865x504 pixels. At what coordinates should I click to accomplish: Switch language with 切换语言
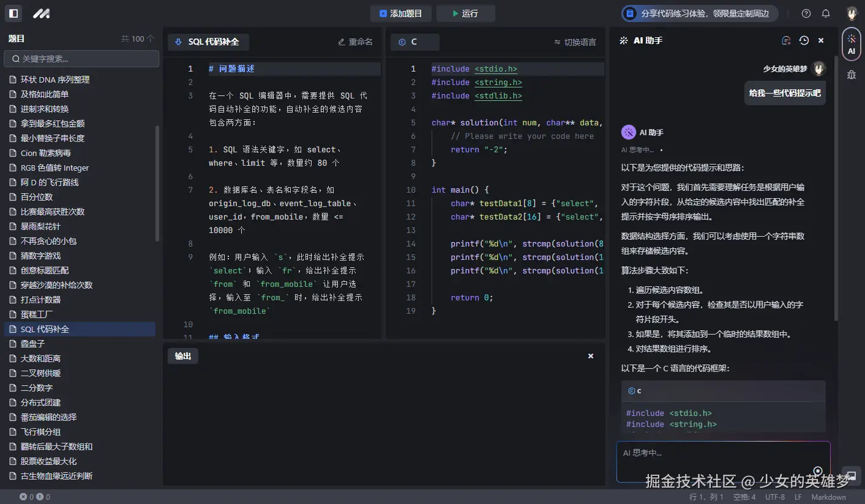tap(575, 42)
